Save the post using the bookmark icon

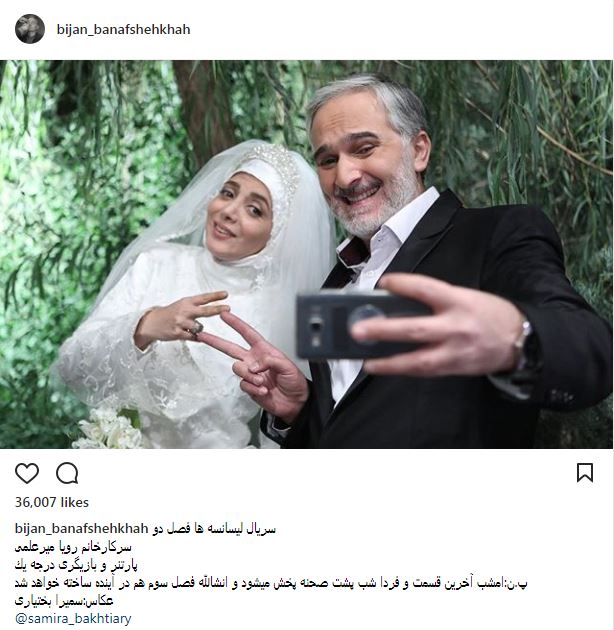(x=585, y=472)
